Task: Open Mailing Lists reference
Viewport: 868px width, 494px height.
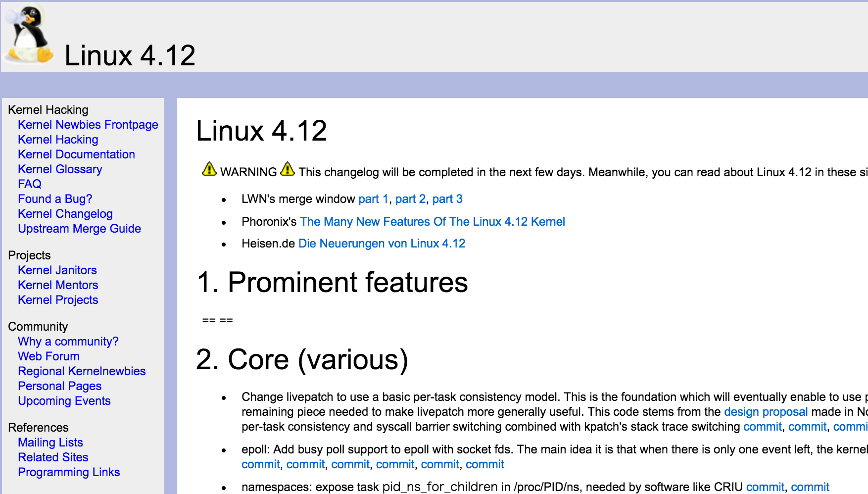Action: (50, 443)
